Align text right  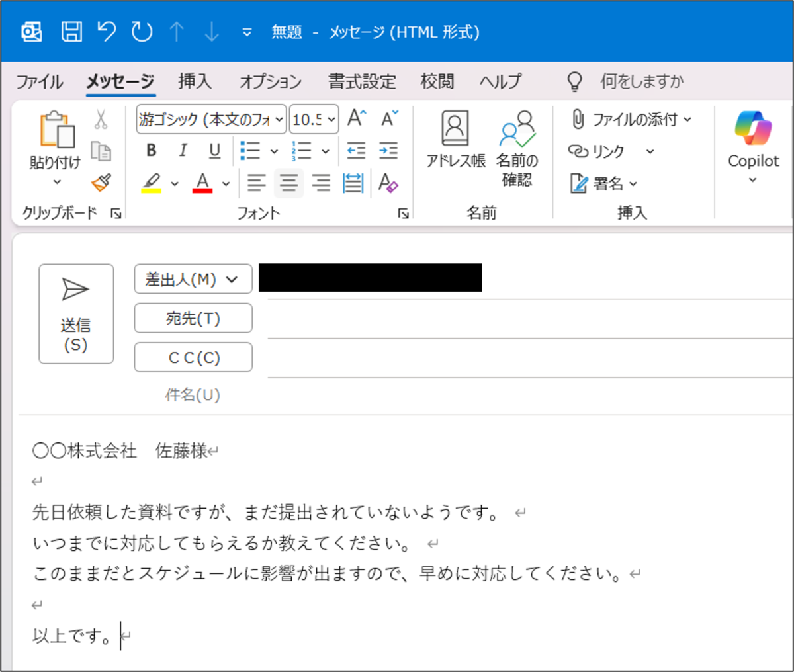(321, 183)
